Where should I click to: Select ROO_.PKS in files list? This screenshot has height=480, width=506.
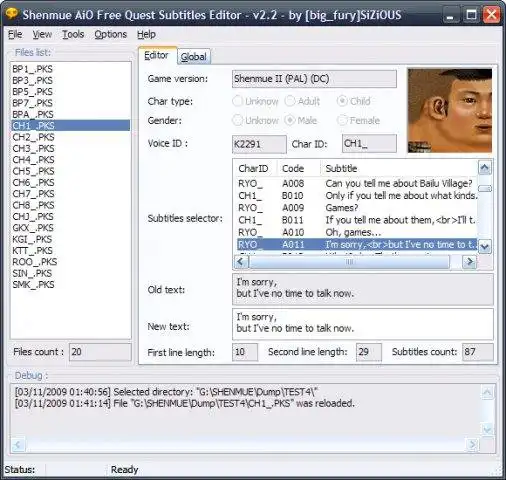point(70,262)
